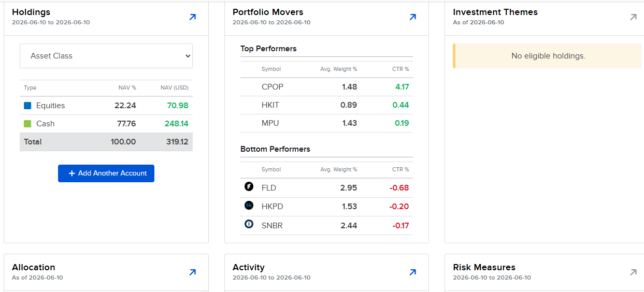The image size is (644, 292).
Task: Open the Activity panel arrow icon
Action: pyautogui.click(x=412, y=272)
